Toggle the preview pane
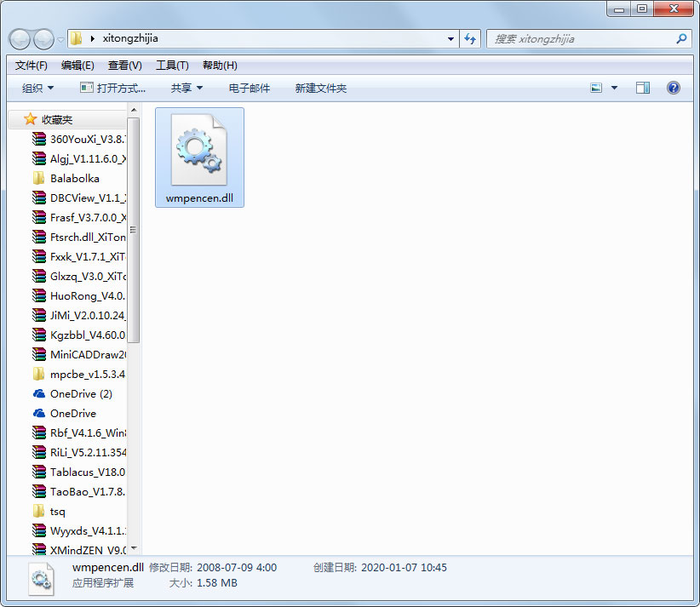The image size is (700, 607). coord(643,87)
